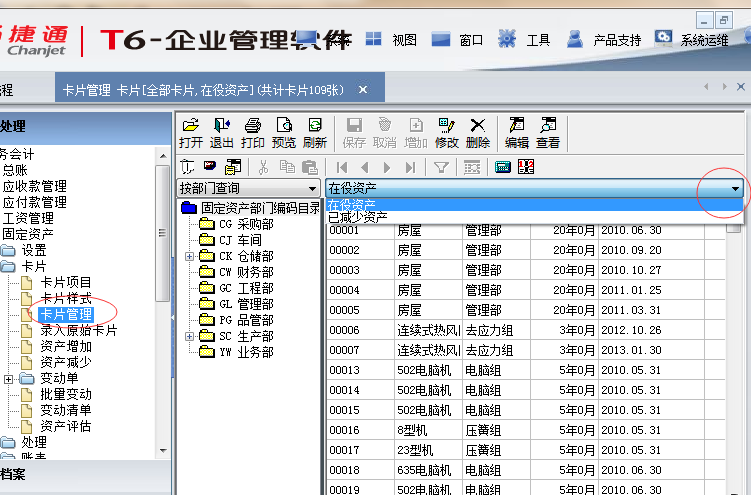Open the calculator icon in second toolbar
Screen dimensions: 751x495
pyautogui.click(x=502, y=167)
